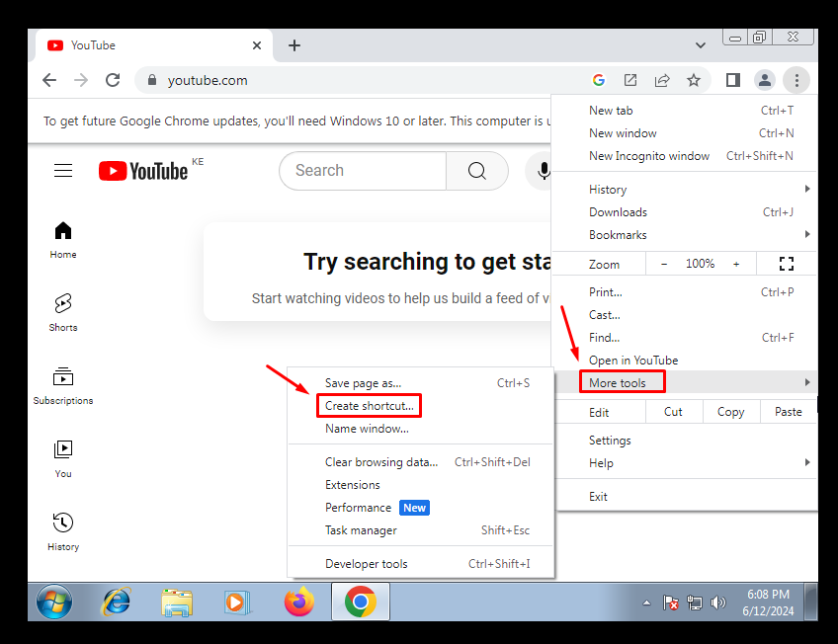Click the Paste button in Edit row
The image size is (838, 644).
pos(789,412)
